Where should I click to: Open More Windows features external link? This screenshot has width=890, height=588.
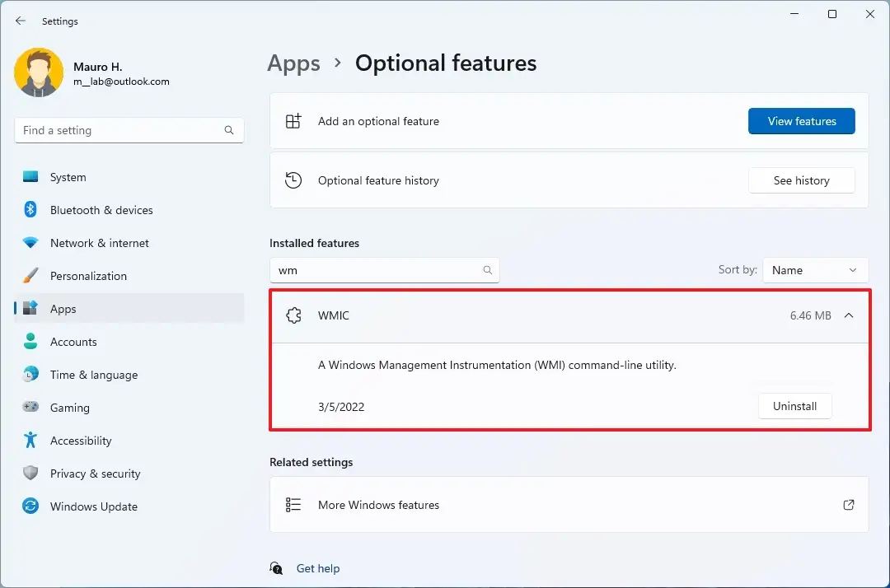tap(849, 505)
